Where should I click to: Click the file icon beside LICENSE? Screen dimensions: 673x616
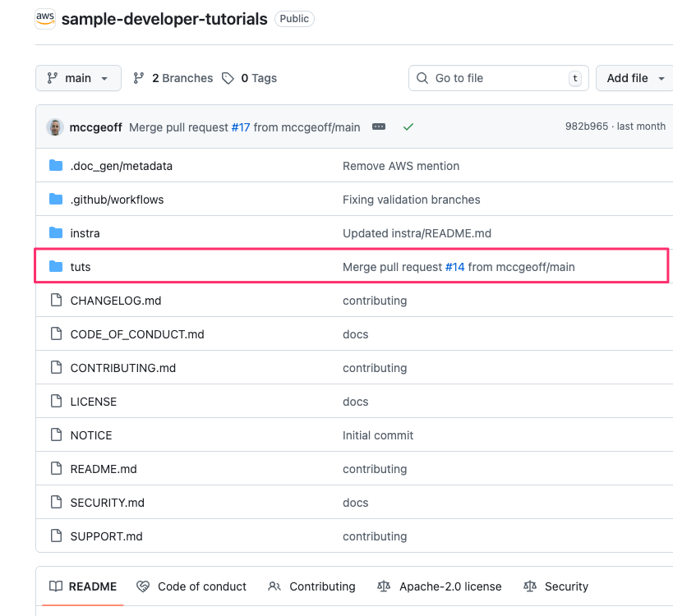point(56,401)
